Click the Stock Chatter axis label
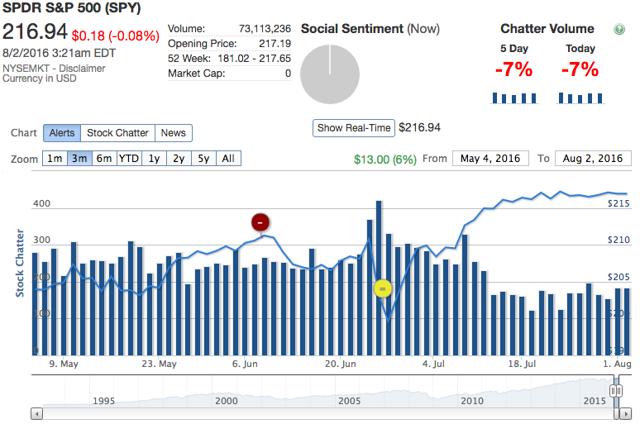The width and height of the screenshot is (640, 424). click(x=20, y=263)
